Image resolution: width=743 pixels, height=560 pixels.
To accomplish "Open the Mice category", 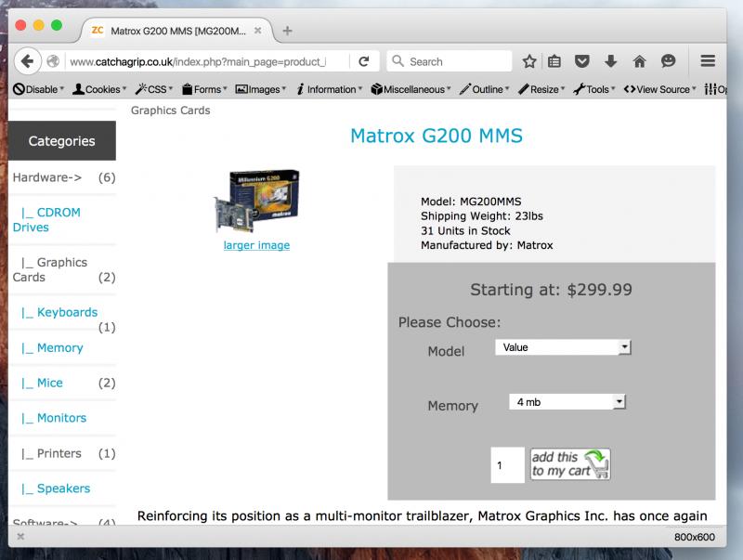I will pyautogui.click(x=42, y=383).
